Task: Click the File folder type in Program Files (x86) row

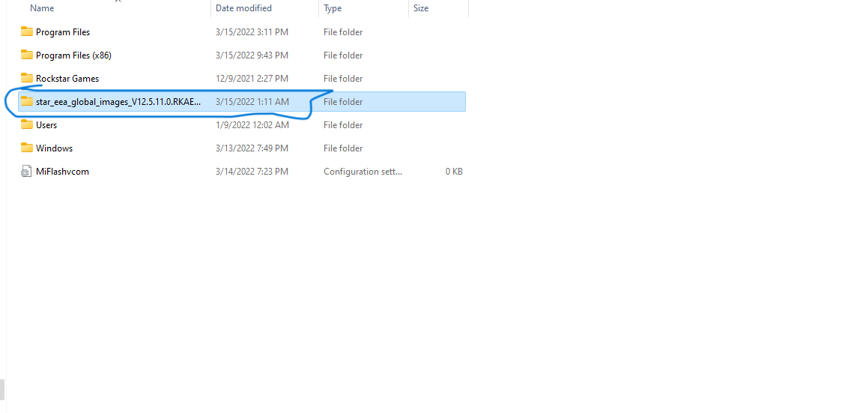Action: pos(343,55)
